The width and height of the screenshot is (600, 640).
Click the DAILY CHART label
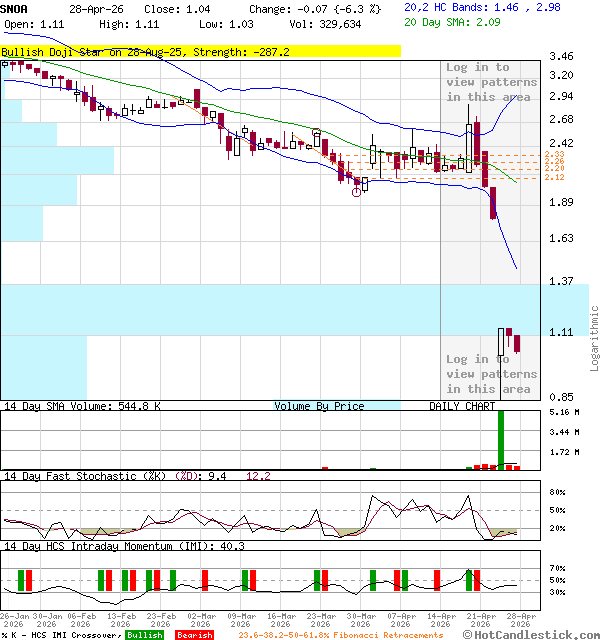pos(462,406)
